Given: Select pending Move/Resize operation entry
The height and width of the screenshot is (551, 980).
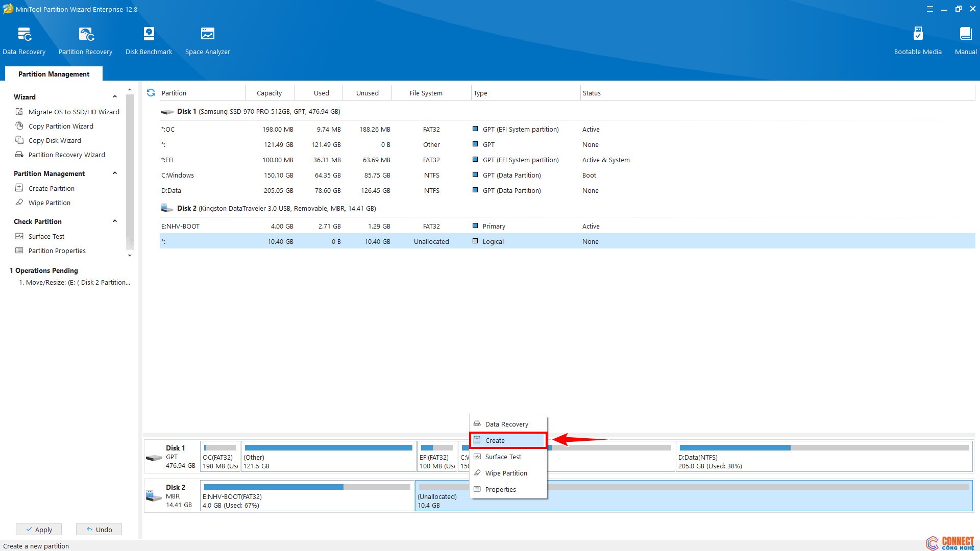Looking at the screenshot, I should [75, 282].
